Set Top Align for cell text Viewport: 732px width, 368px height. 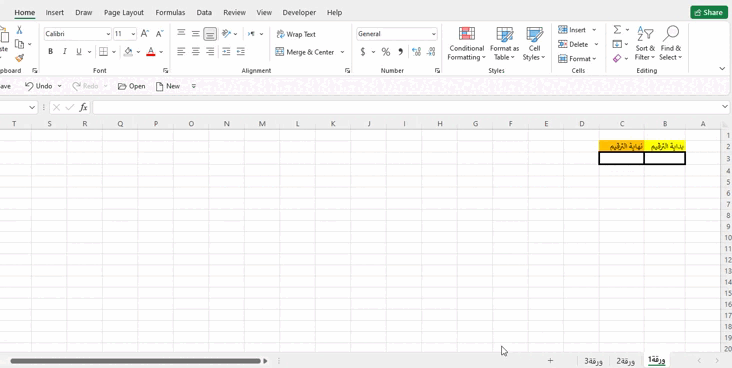tap(181, 34)
